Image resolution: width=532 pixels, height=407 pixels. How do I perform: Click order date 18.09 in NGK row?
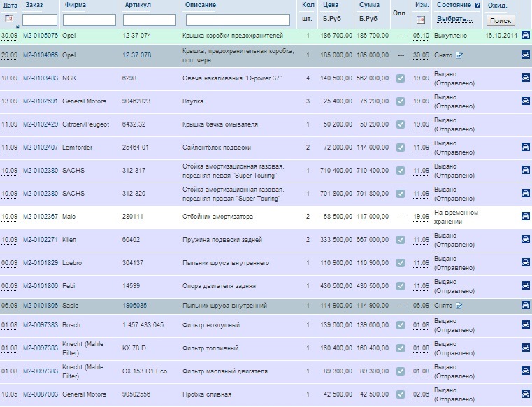[x=10, y=78]
